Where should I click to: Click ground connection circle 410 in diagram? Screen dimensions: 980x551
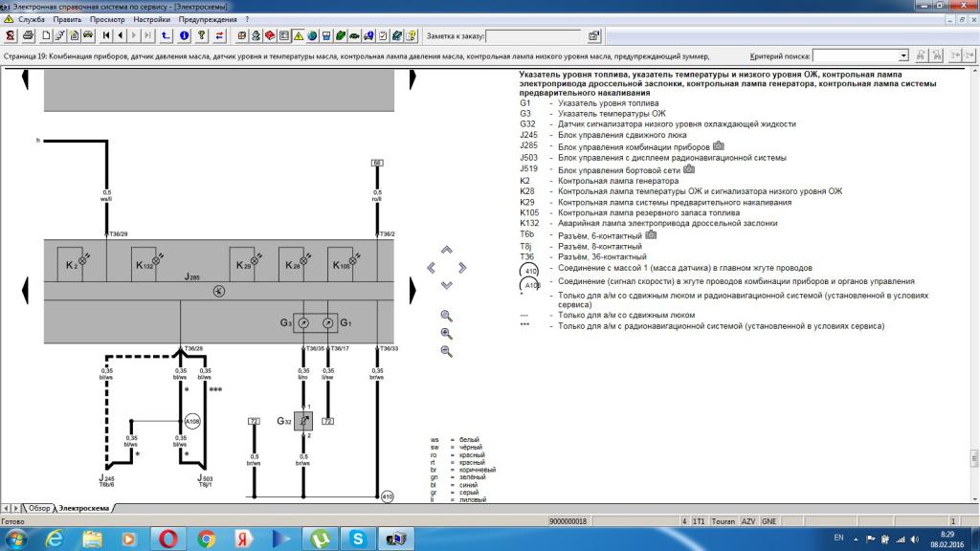click(x=388, y=496)
